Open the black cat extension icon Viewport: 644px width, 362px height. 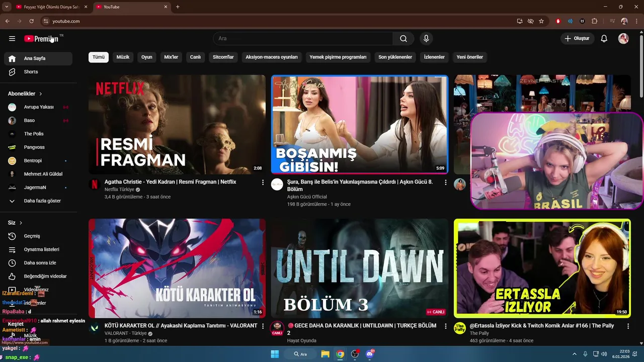click(583, 21)
